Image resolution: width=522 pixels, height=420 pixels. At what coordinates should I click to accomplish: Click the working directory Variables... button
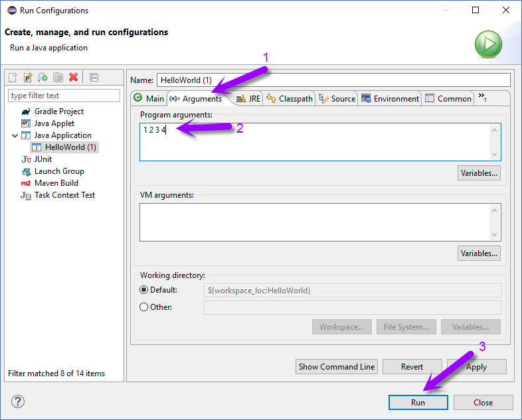[x=471, y=327]
